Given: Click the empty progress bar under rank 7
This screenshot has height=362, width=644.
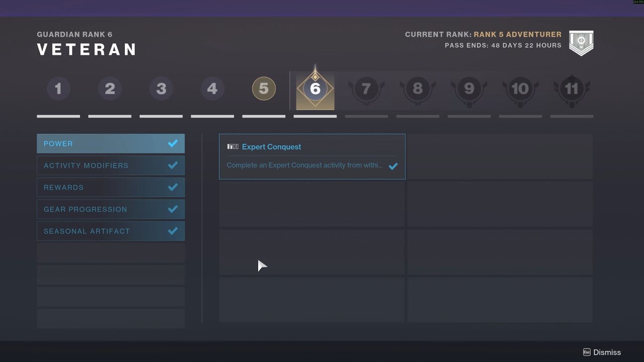Looking at the screenshot, I should 366,116.
